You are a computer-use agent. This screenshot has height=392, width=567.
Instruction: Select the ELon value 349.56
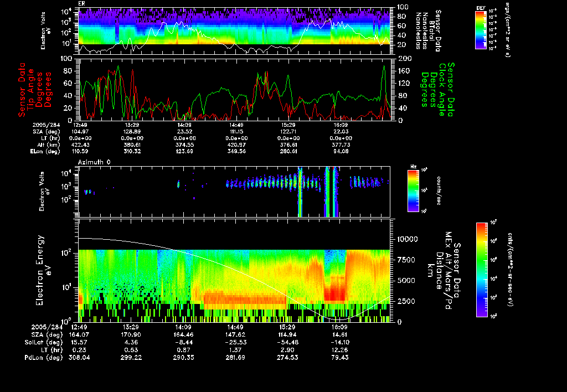236,151
